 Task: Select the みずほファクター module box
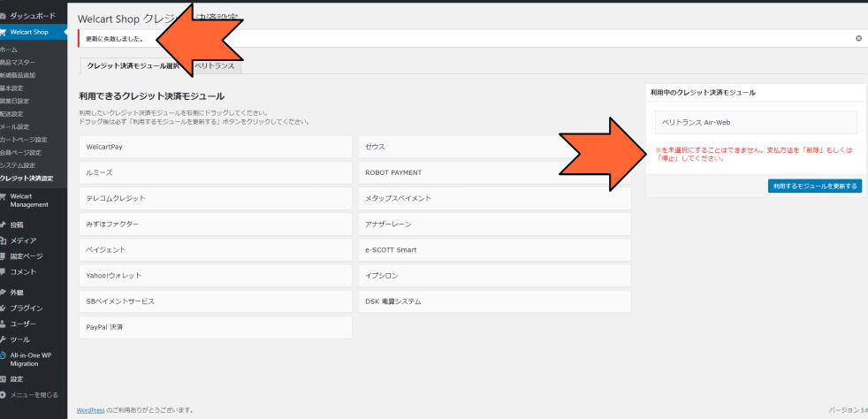[x=216, y=225]
